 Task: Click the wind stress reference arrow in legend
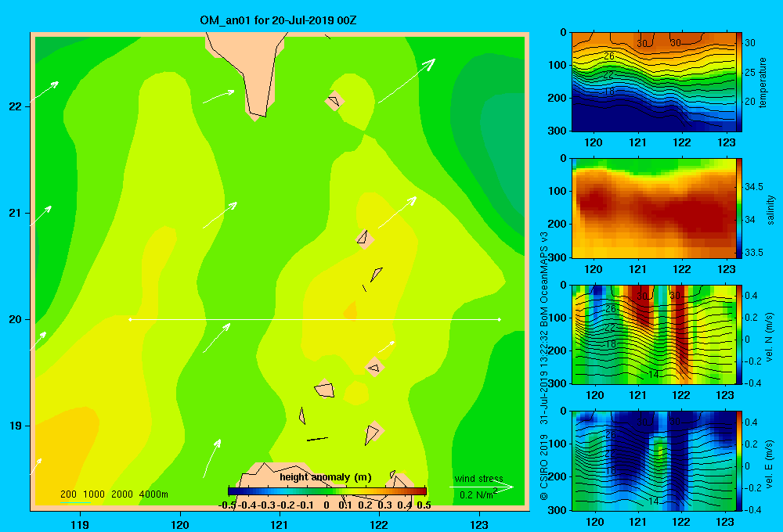[482, 487]
